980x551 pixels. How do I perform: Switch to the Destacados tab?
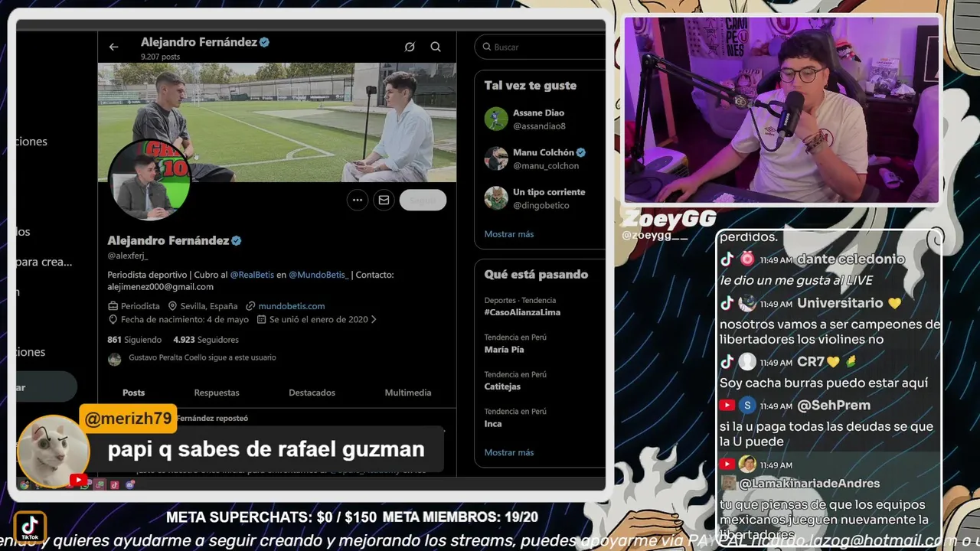pos(312,393)
